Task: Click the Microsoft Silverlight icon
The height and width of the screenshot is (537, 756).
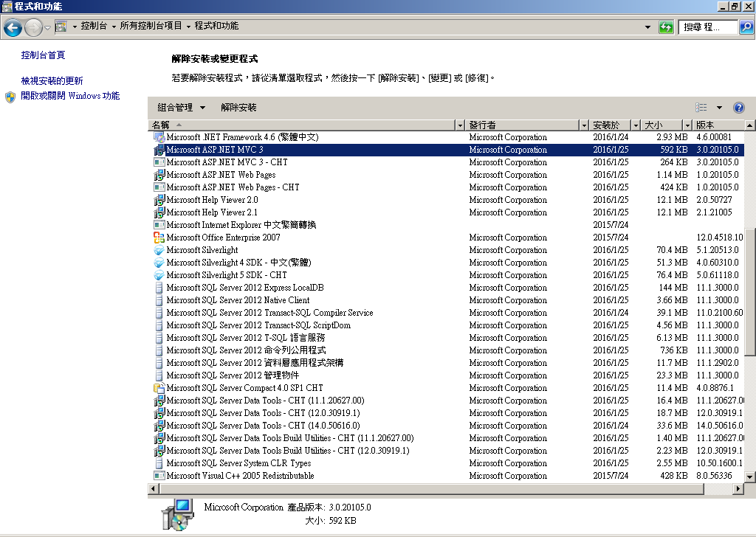Action: (x=159, y=250)
